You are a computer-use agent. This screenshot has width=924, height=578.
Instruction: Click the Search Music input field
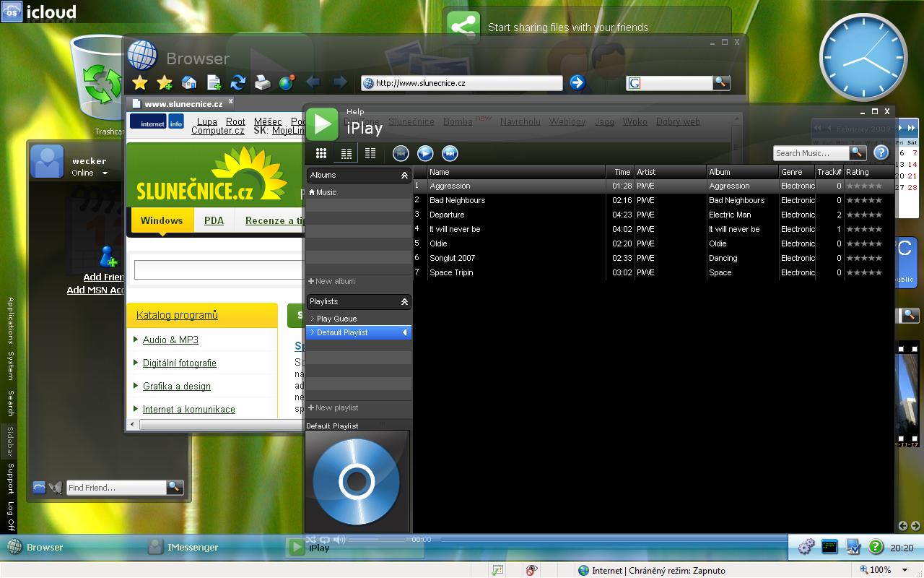tap(811, 153)
